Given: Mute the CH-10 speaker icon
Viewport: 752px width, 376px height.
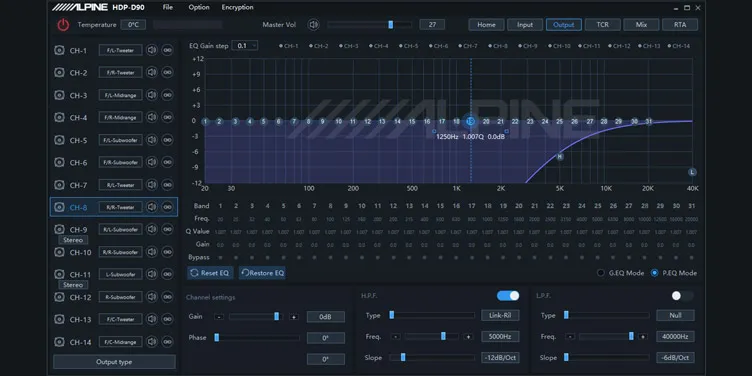Looking at the screenshot, I should [152, 252].
